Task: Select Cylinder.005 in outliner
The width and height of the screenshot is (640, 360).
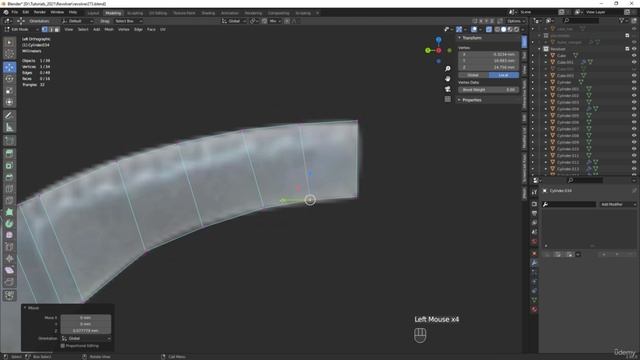Action: (568, 116)
